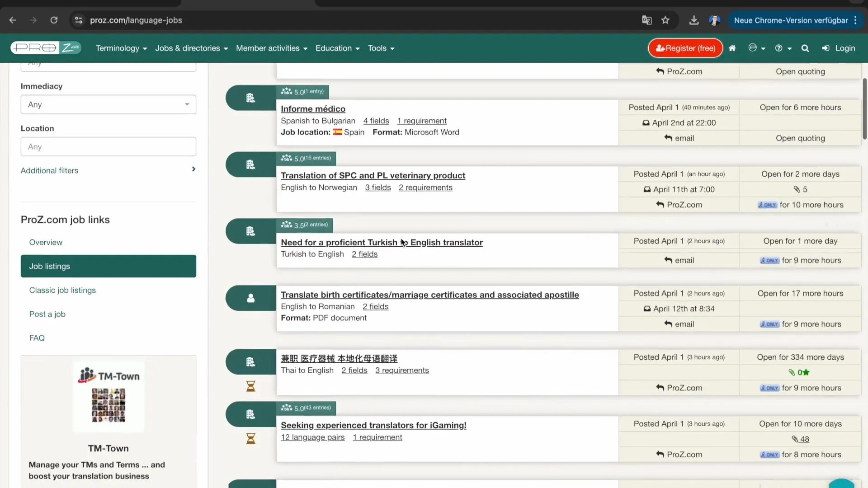Click the hourglass icon on the Thai job
868x488 pixels.
250,386
